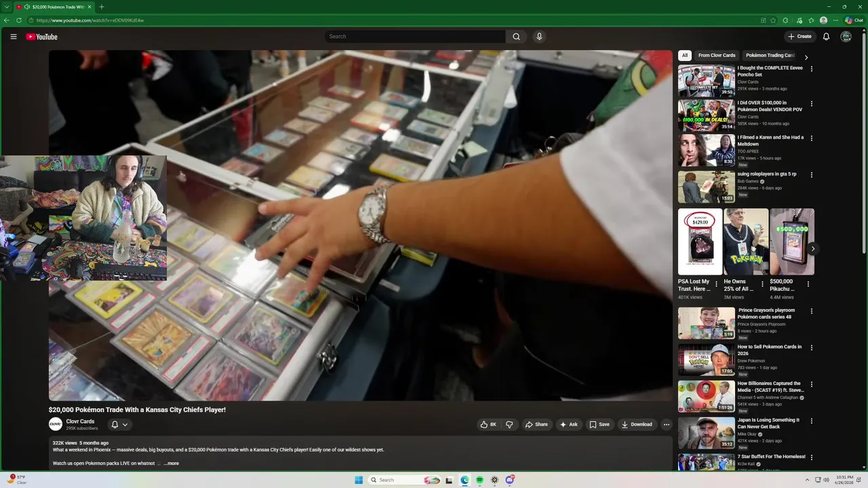Open the Clovr Cards channel avatar

click(x=56, y=424)
